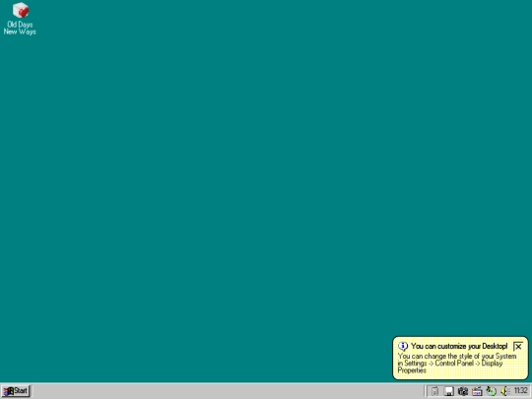Click the radio-like tray icon
Viewport: 532px width, 399px height.
click(477, 391)
